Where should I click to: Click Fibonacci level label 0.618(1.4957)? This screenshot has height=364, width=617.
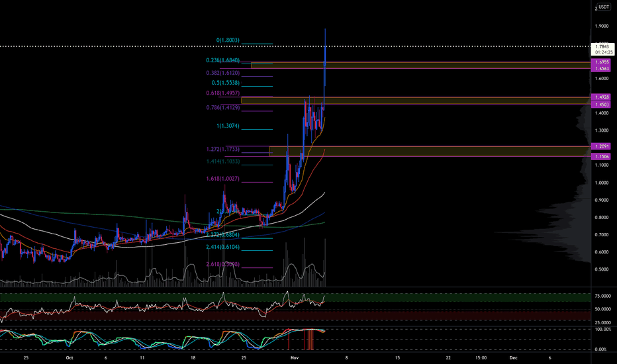click(222, 93)
